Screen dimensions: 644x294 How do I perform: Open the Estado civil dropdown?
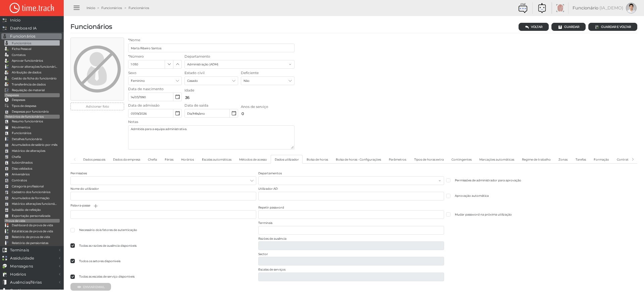[211, 81]
